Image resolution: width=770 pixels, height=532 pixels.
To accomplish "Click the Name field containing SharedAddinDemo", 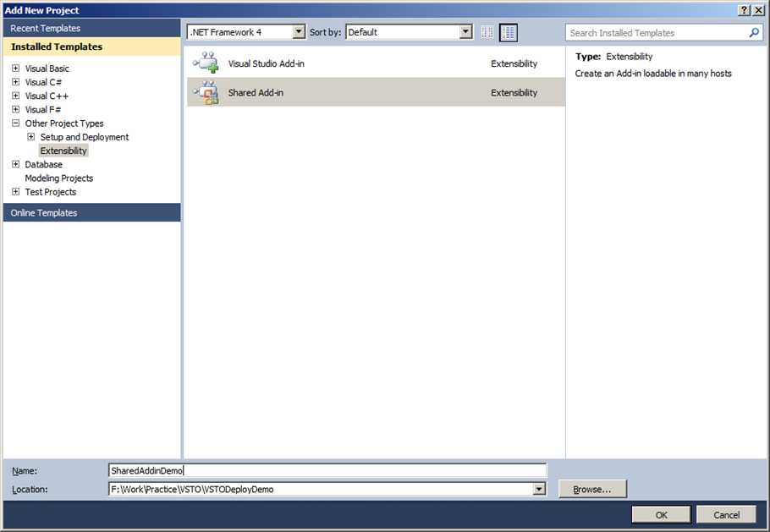I will (327, 470).
